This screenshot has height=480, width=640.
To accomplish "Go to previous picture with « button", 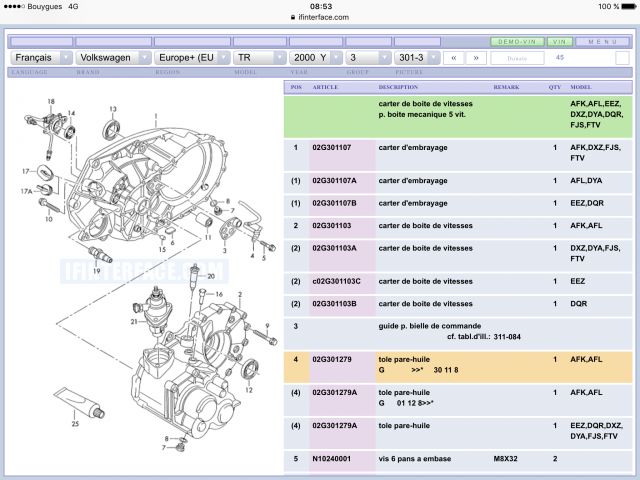I will click(453, 58).
